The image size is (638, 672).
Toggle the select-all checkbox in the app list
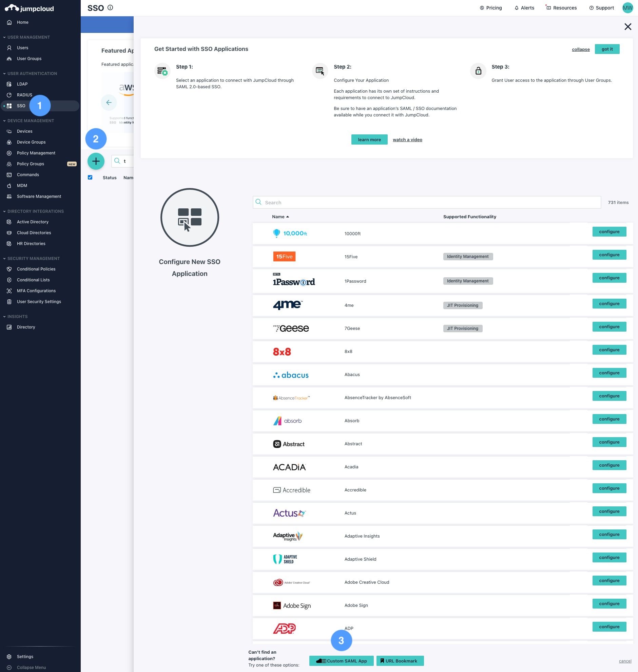pyautogui.click(x=90, y=178)
